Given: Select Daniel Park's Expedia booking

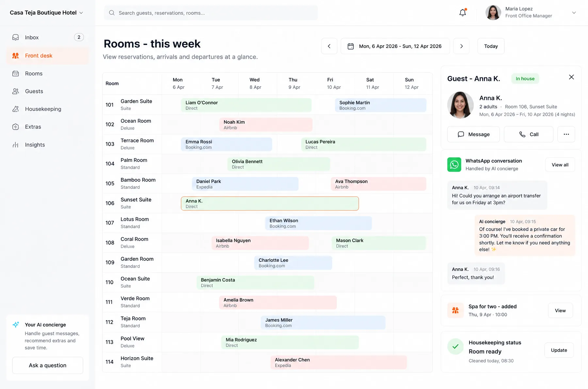Looking at the screenshot, I should click(245, 184).
